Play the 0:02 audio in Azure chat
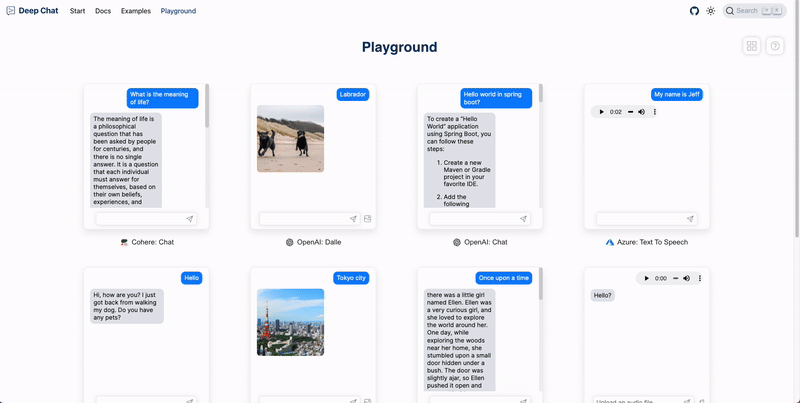This screenshot has height=403, width=800. [x=602, y=112]
